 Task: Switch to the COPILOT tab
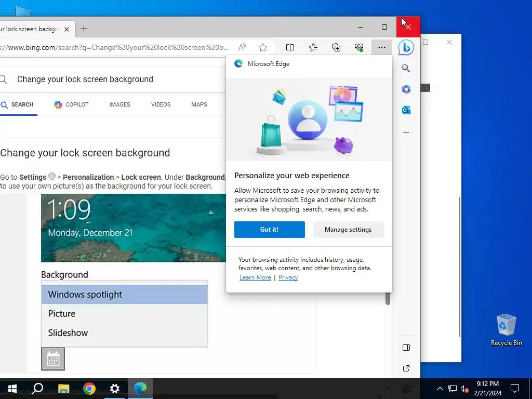pos(71,104)
